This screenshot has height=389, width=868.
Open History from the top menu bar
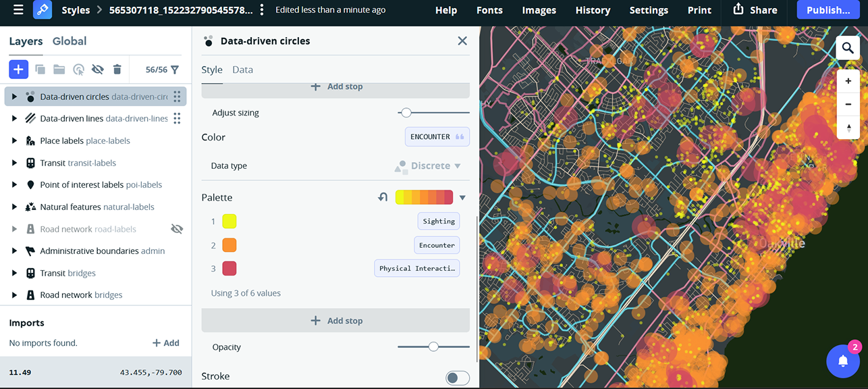(592, 10)
